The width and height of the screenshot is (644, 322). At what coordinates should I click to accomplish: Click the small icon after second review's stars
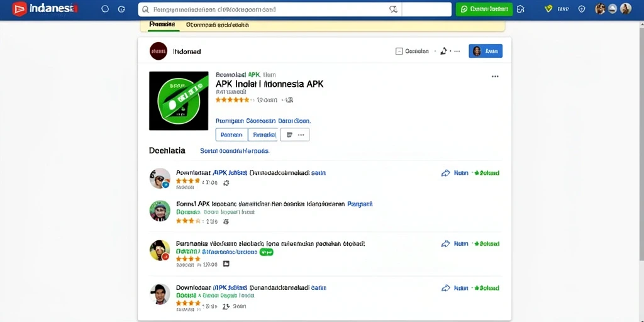coord(226,221)
